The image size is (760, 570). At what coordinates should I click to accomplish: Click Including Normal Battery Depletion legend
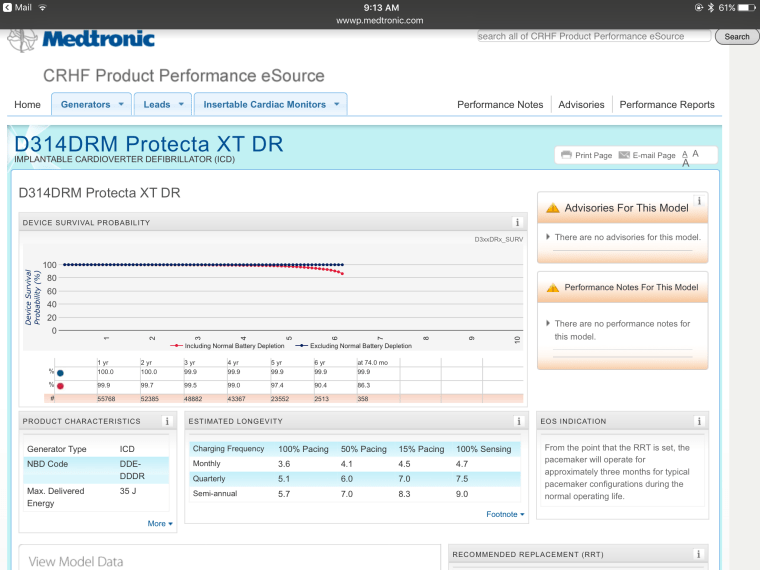coord(227,346)
